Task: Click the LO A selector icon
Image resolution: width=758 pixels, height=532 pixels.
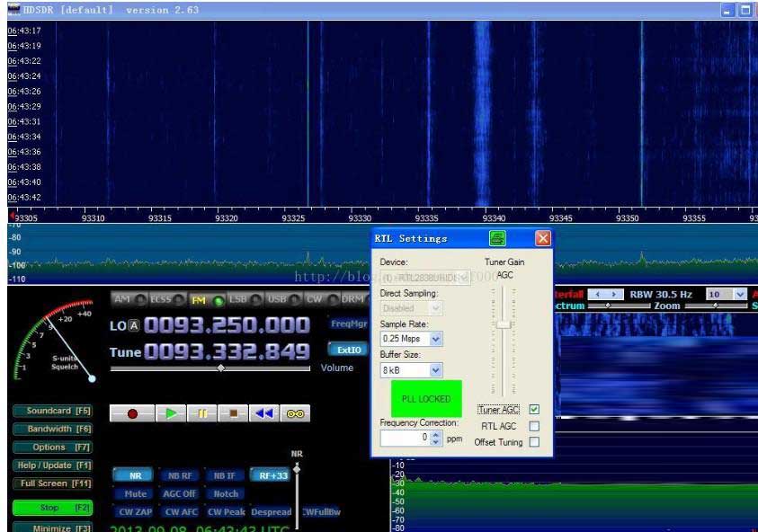Action: [134, 326]
